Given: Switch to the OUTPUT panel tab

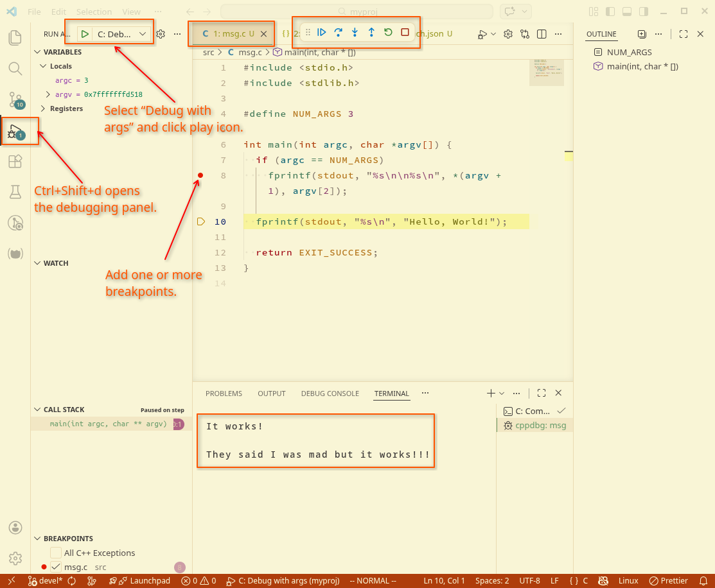Looking at the screenshot, I should [272, 393].
